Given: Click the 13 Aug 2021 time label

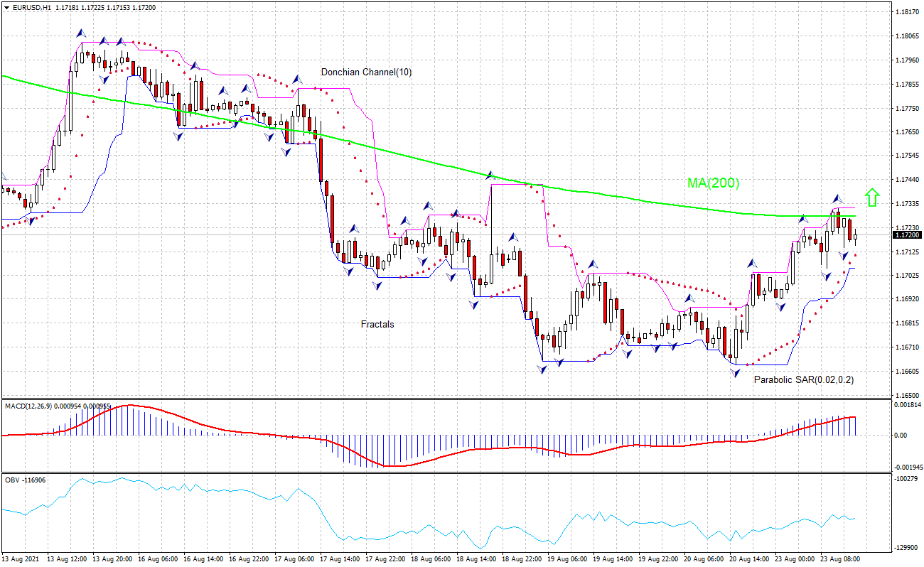Looking at the screenshot, I should [20, 559].
